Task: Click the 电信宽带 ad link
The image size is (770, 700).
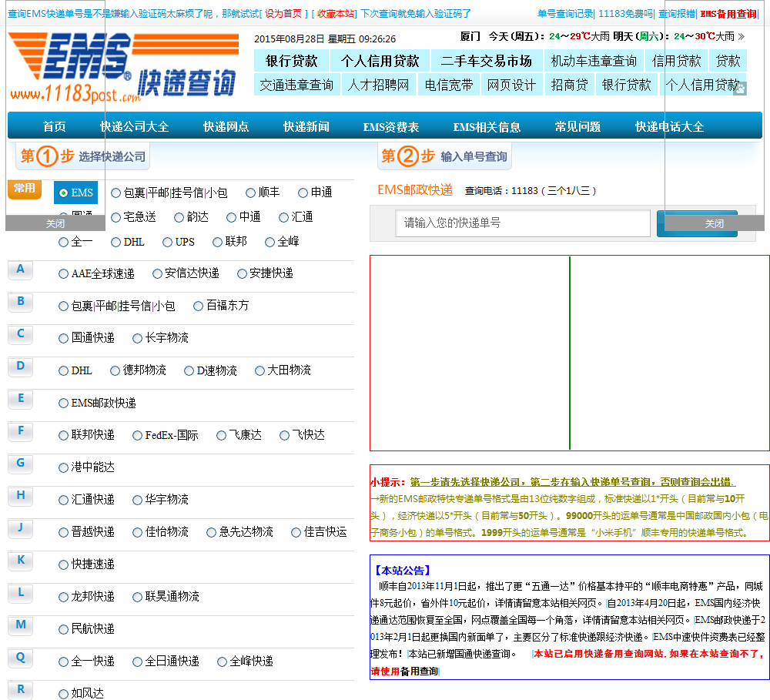Action: point(448,85)
